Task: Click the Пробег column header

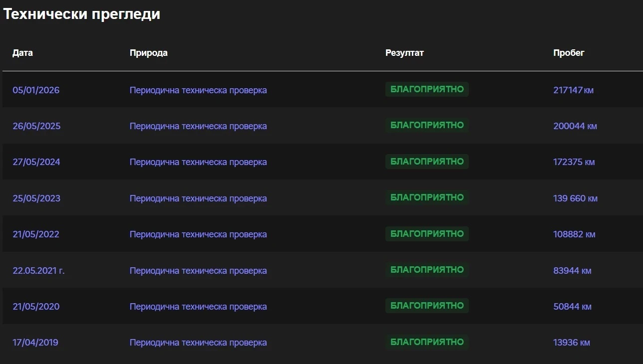Action: 569,53
